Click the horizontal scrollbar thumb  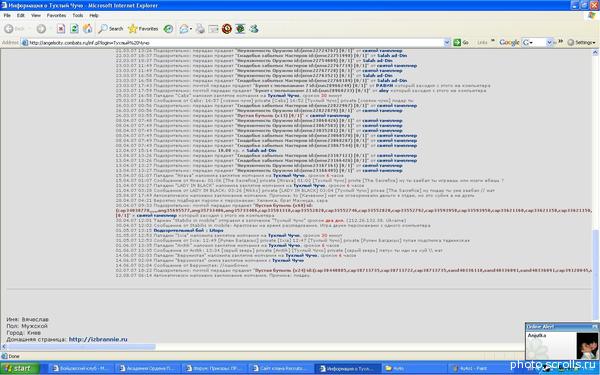point(81,347)
